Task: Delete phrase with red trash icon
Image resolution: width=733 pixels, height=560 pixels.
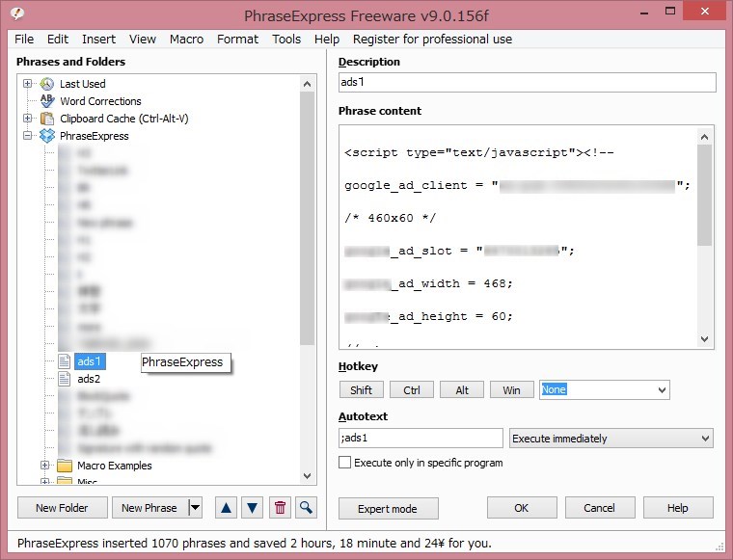Action: click(280, 508)
